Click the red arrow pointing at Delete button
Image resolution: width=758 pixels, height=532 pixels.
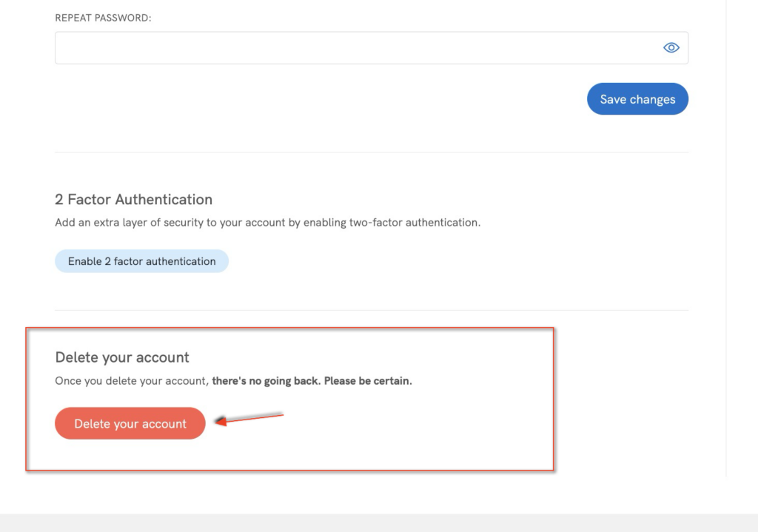click(248, 420)
